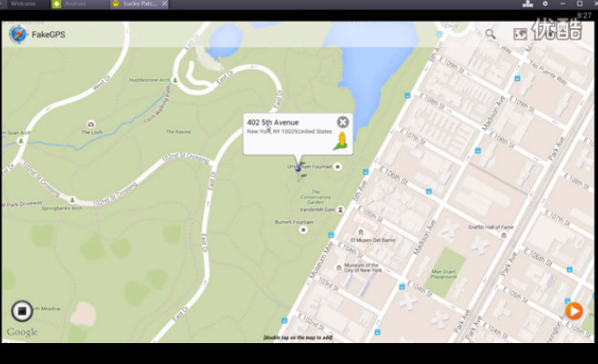Click the Loch Walking Path label
Screen dimensions: 598x364
point(157,104)
